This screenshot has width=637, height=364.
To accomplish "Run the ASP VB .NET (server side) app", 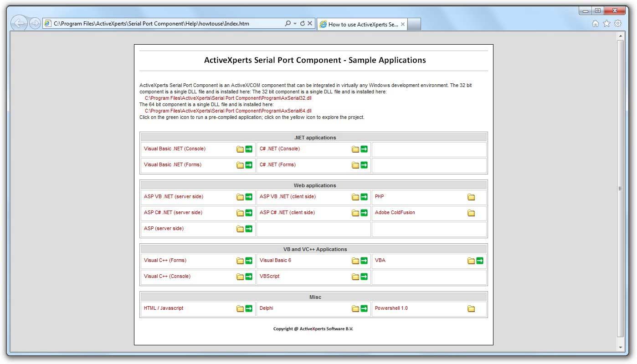I will [249, 197].
